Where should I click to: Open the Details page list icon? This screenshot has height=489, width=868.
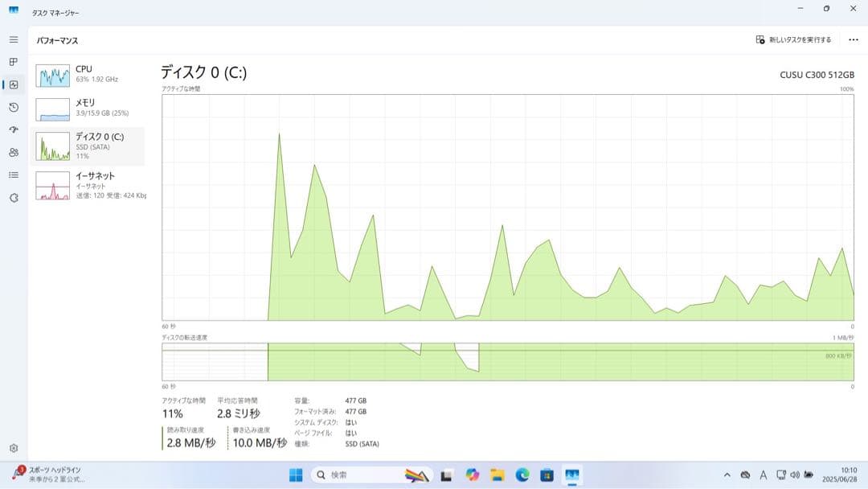pos(14,175)
